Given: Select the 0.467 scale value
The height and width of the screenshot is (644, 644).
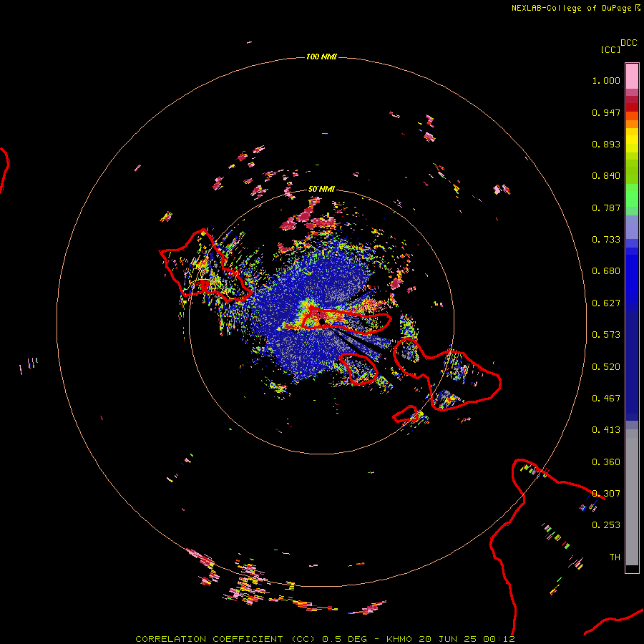Looking at the screenshot, I should pos(606,399).
